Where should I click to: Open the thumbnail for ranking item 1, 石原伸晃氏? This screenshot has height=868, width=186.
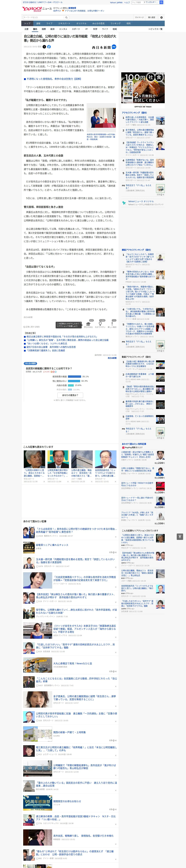pos(160,121)
